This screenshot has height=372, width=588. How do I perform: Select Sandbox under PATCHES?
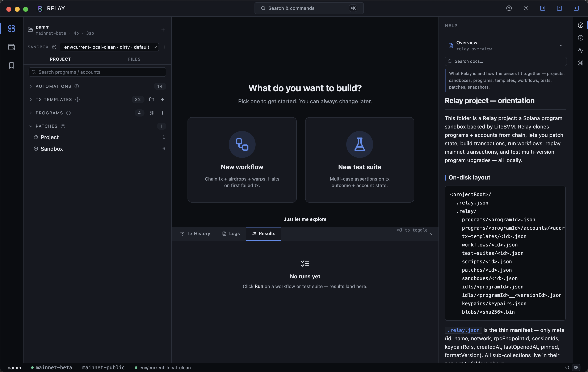[x=97, y=149]
